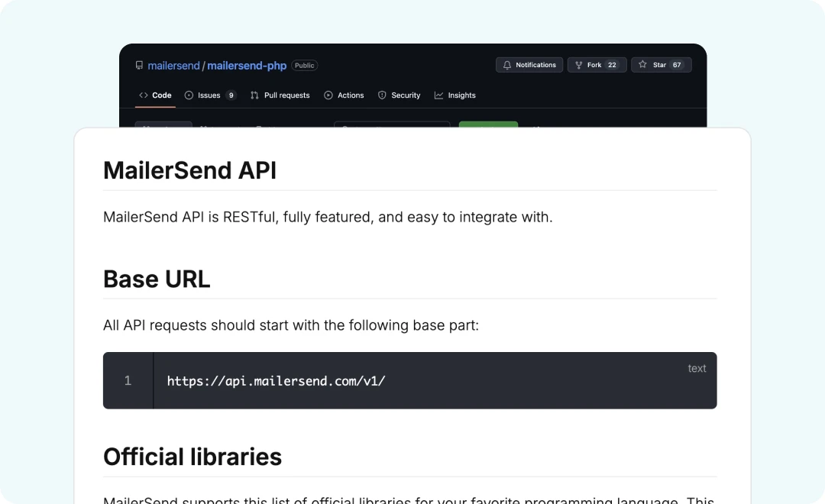Click the issues count badge 9
The height and width of the screenshot is (504, 825).
(231, 95)
